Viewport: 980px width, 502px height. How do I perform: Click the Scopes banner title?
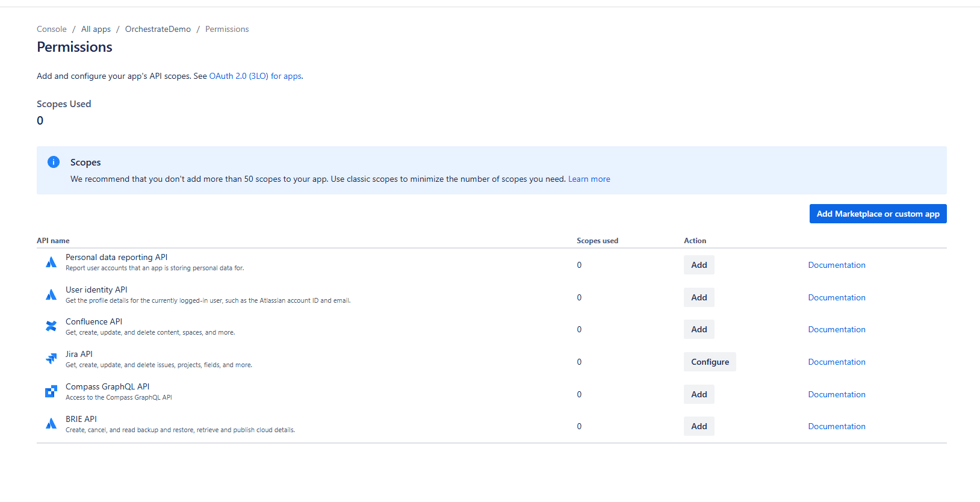click(x=85, y=162)
